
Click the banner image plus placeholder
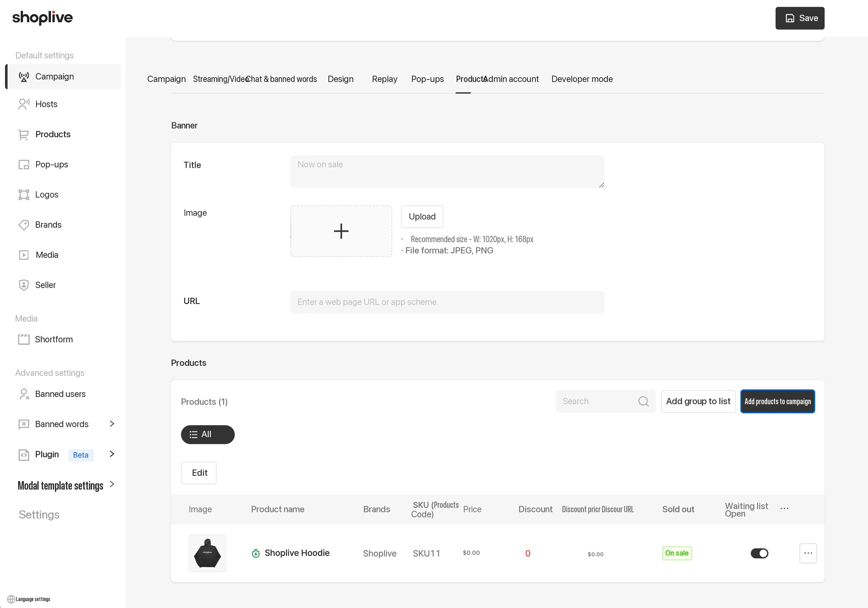(x=341, y=231)
